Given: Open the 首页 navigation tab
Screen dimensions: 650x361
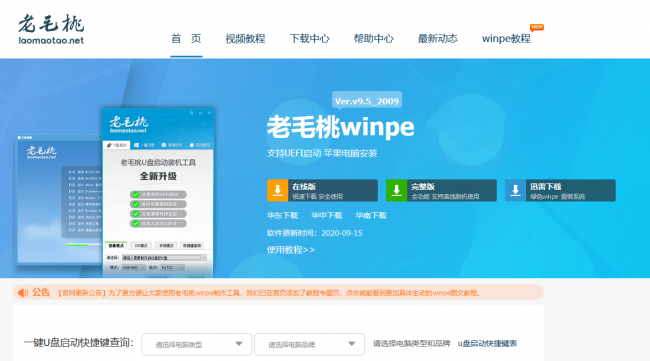Looking at the screenshot, I should tap(186, 39).
